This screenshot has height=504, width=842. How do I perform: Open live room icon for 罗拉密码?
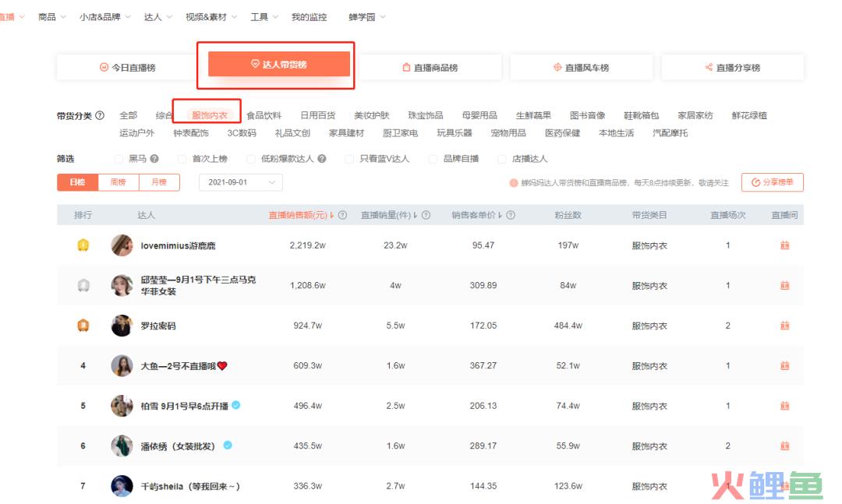coord(784,326)
